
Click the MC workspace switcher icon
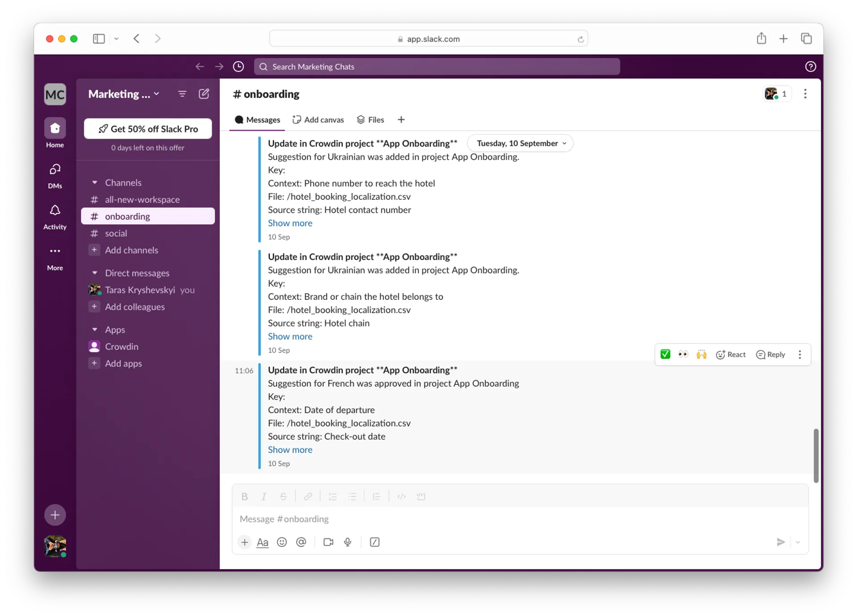pos(55,94)
